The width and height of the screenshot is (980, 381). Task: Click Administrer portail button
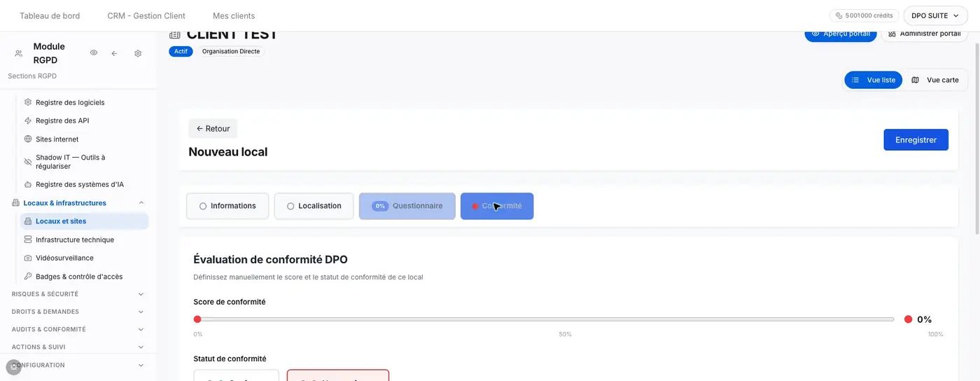[x=924, y=34]
